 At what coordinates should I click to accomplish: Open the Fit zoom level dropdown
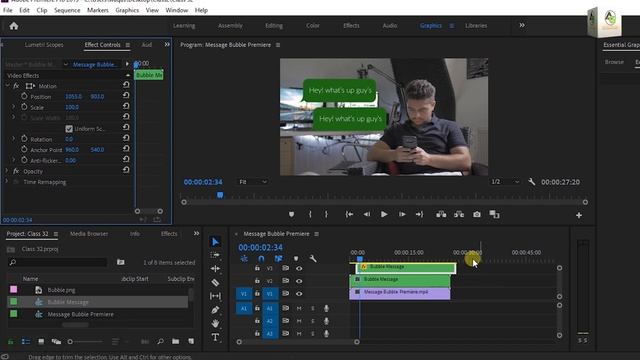click(x=253, y=182)
